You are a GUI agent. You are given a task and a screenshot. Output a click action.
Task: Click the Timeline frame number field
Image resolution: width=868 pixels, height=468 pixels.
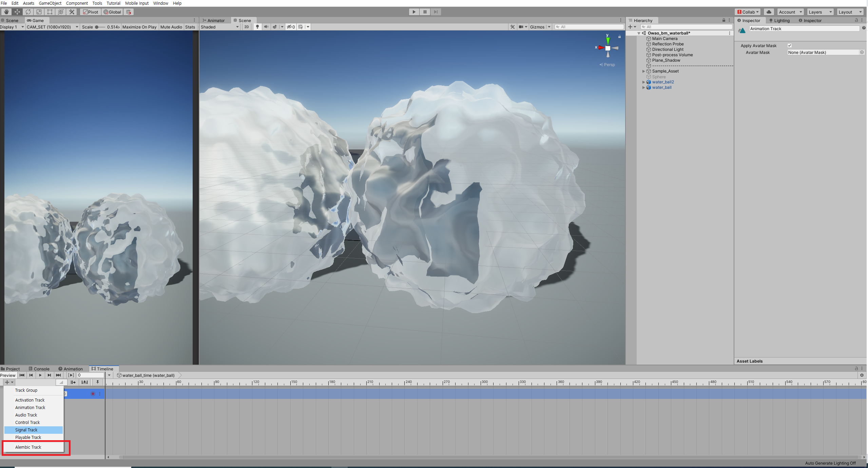click(x=90, y=375)
